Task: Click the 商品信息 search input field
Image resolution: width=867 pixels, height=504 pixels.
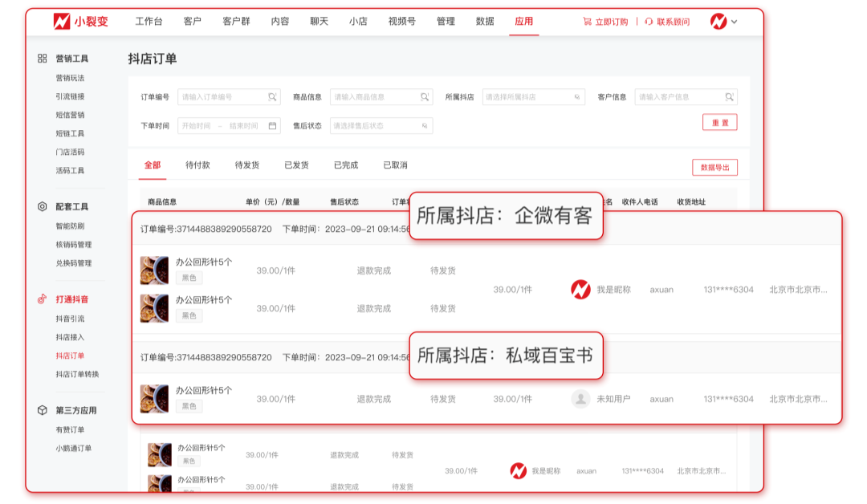Action: pyautogui.click(x=376, y=97)
